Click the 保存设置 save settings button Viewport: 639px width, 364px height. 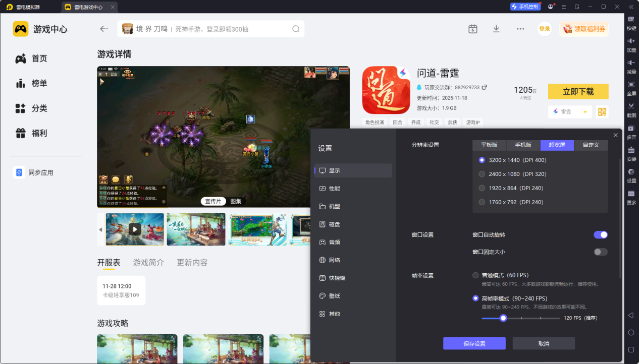click(474, 343)
